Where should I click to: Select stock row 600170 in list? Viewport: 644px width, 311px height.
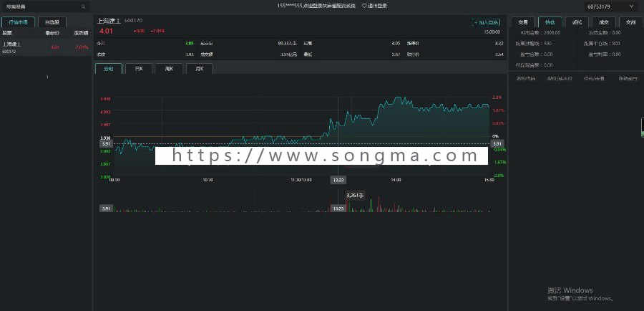pos(46,47)
